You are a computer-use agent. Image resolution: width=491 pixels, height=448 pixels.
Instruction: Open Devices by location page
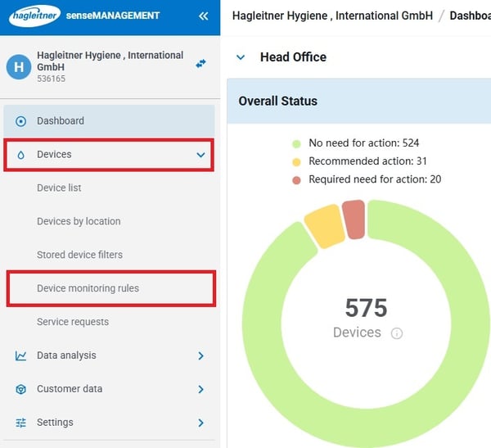[79, 221]
